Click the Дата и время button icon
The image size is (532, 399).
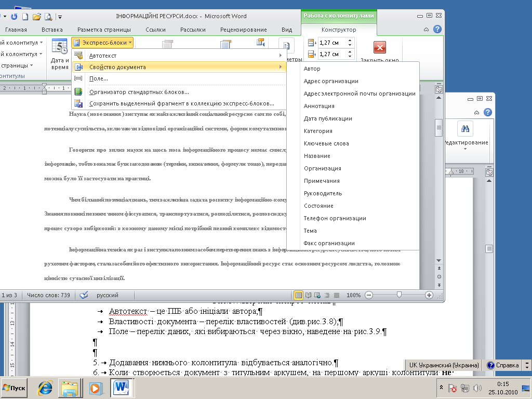pyautogui.click(x=59, y=46)
